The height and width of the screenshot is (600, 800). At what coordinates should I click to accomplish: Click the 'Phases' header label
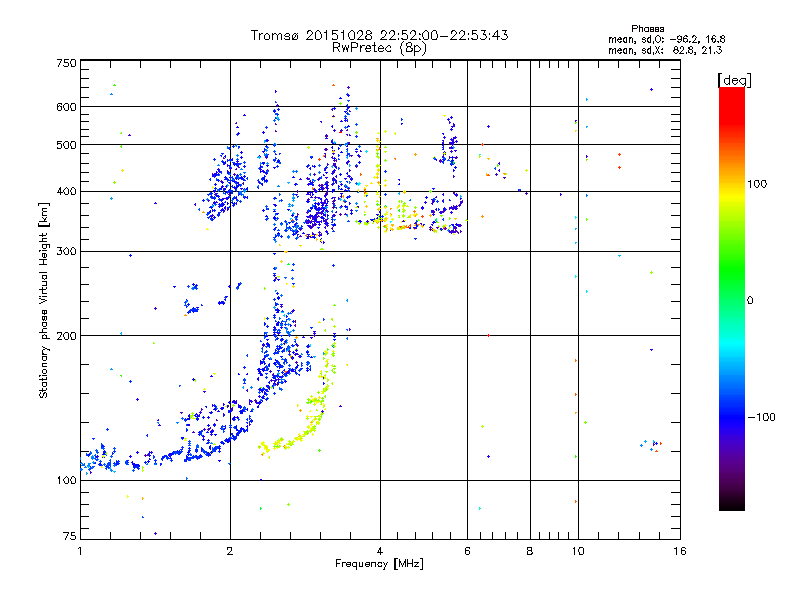(x=647, y=29)
